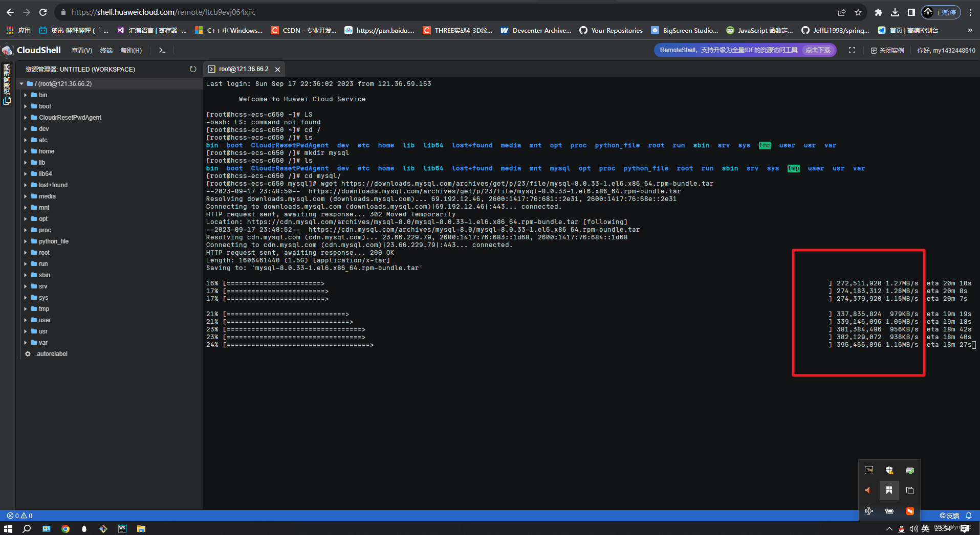Share this page icon in address bar
The image size is (980, 535).
click(842, 12)
